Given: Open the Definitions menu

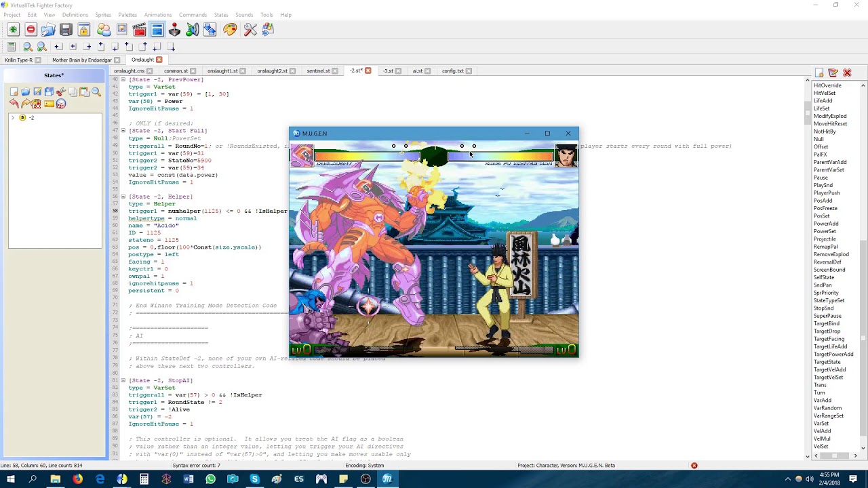Looking at the screenshot, I should coord(75,15).
